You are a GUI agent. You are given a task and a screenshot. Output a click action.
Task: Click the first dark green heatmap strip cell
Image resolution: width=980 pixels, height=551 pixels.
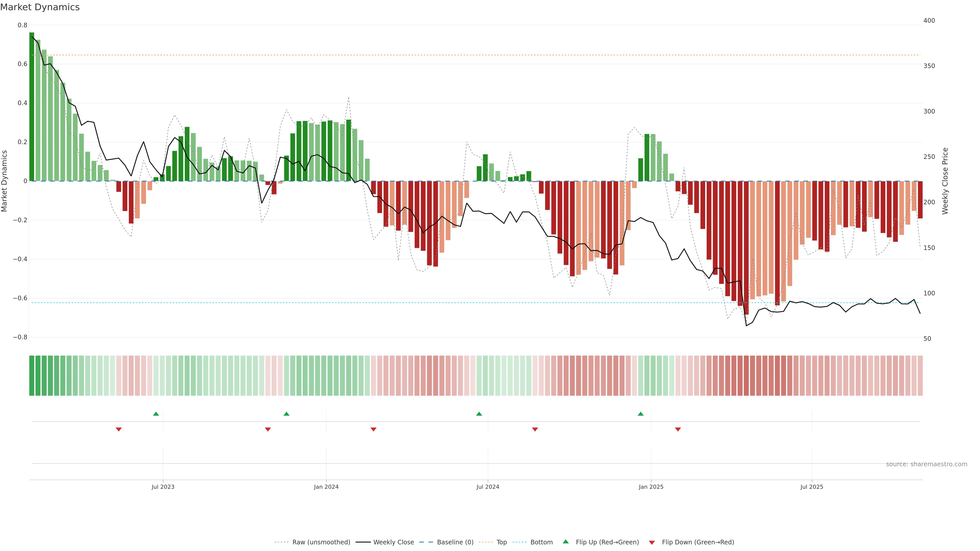[x=32, y=376]
